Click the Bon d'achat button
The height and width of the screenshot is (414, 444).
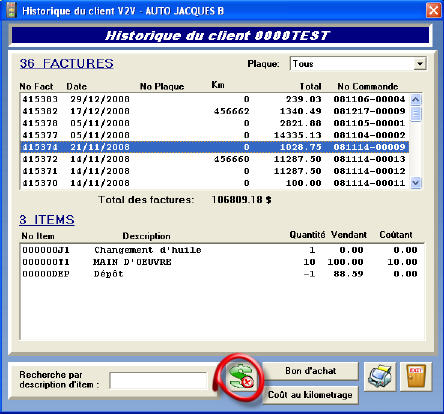(x=310, y=371)
